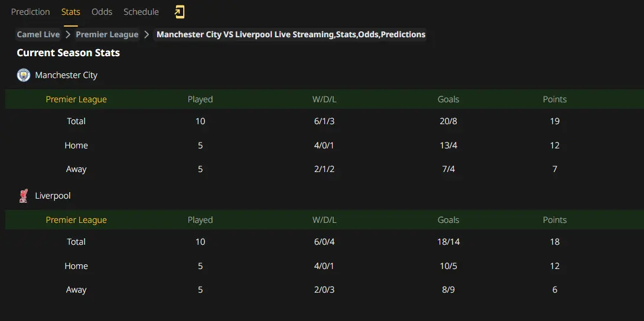644x321 pixels.
Task: Go to Camel Live breadcrumb link
Action: click(38, 34)
